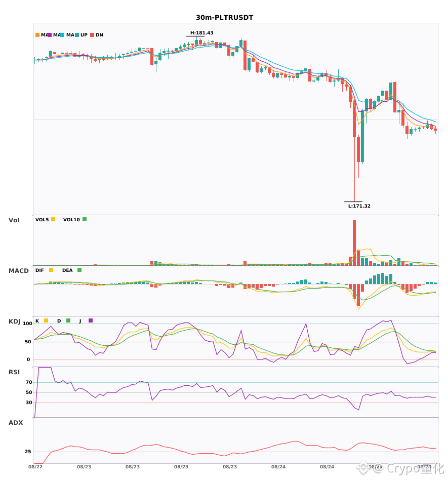Click the DIF legend text
448x481 pixels.
39,270
